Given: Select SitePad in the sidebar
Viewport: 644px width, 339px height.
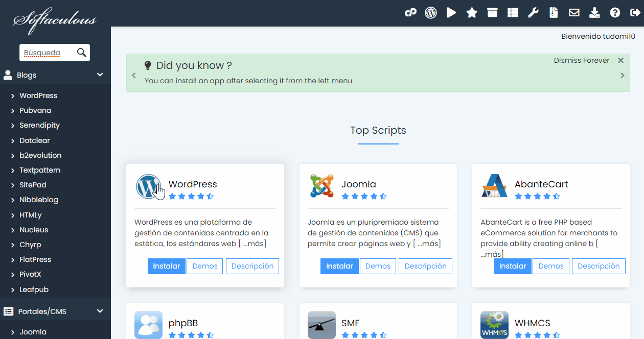Looking at the screenshot, I should pos(33,185).
